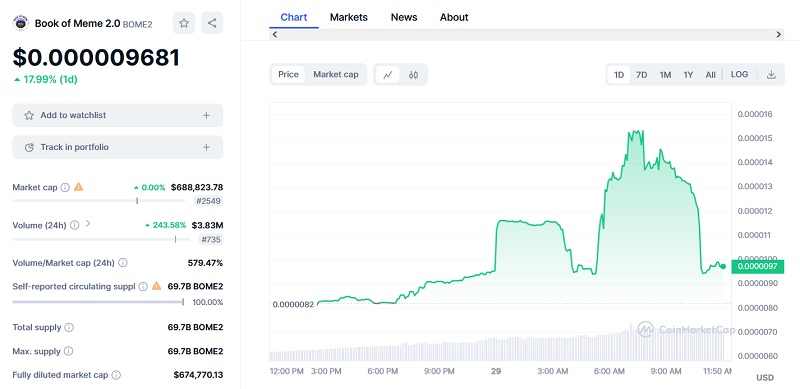
Task: Click the download chart data icon
Action: click(771, 75)
